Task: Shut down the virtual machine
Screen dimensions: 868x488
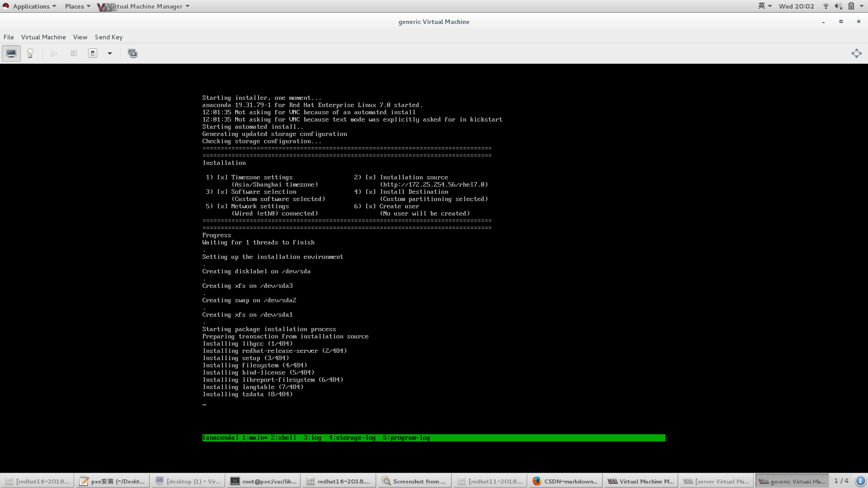Action: click(x=93, y=53)
